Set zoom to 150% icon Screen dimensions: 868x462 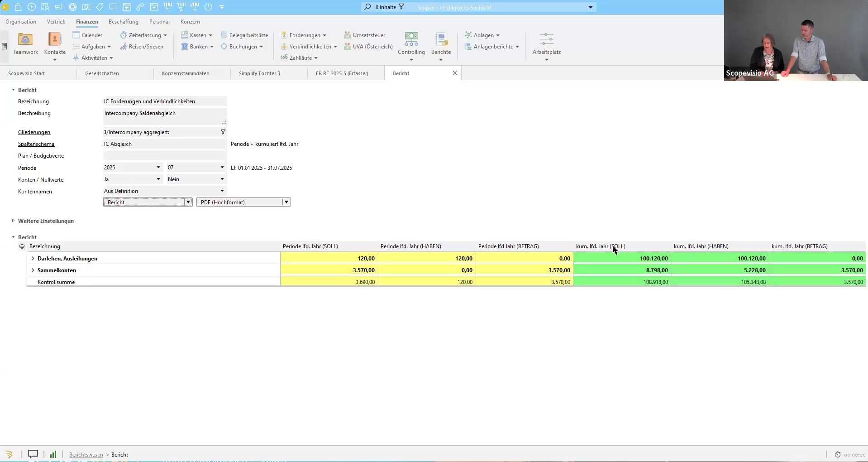181,7
